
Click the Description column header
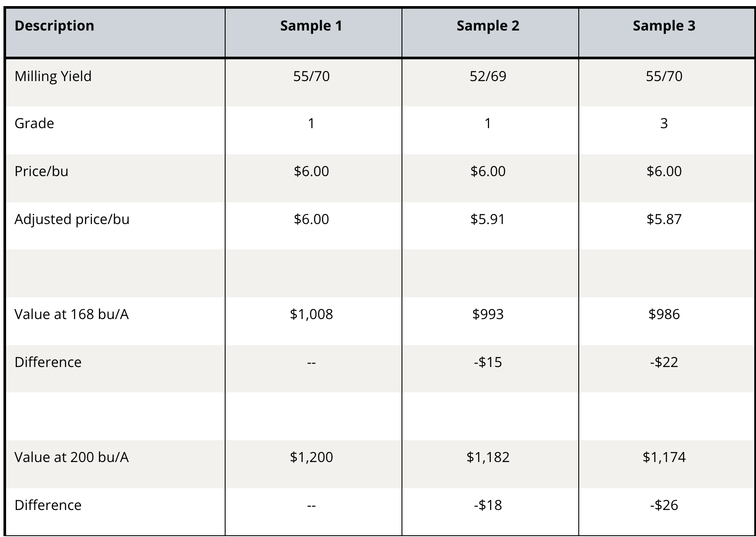54,26
